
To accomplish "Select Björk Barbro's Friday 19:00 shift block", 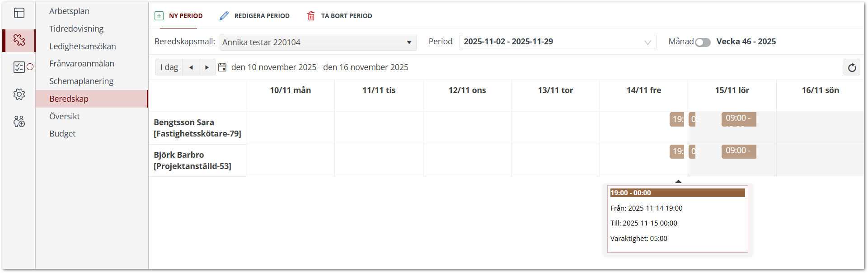I will pos(676,151).
